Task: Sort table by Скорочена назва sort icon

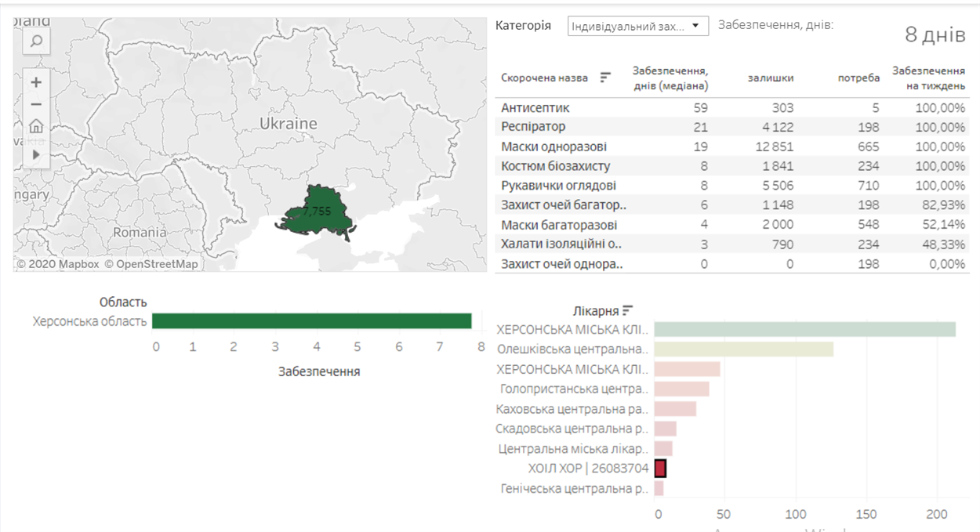Action: click(605, 78)
